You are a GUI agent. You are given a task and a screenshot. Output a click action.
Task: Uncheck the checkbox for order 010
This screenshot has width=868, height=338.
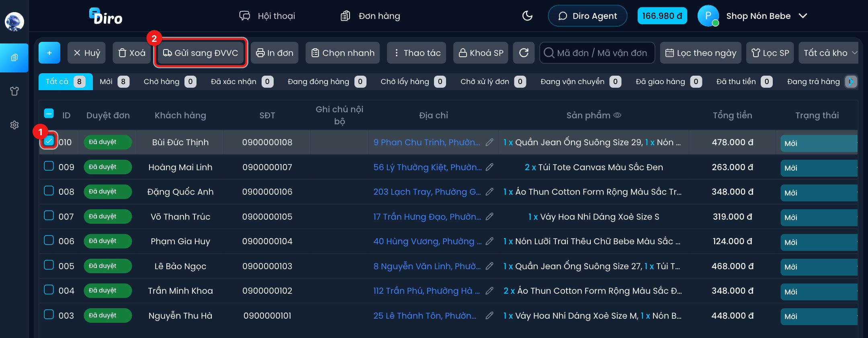tap(49, 140)
